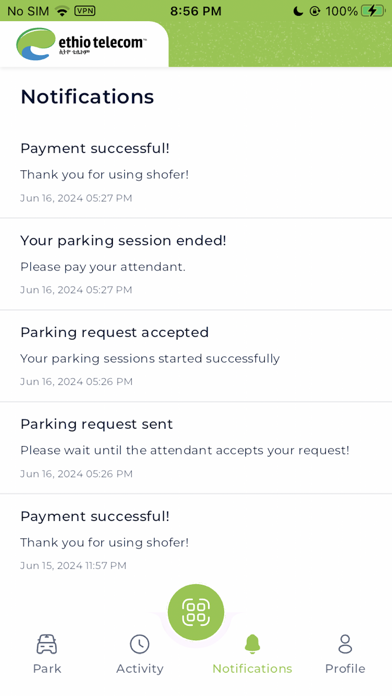Open the Jun 15 Payment successful notification
The width and height of the screenshot is (392, 696).
coord(196,540)
